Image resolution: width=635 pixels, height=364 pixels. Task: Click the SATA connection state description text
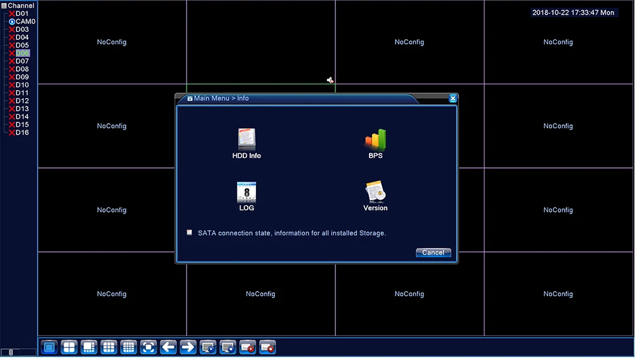pyautogui.click(x=291, y=233)
